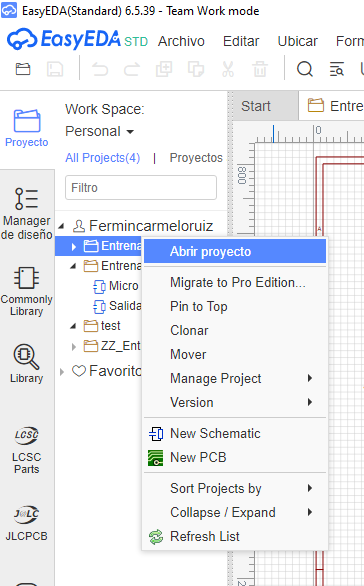364x586 pixels.
Task: Open the JLCPCB sidebar icon
Action: tap(27, 523)
